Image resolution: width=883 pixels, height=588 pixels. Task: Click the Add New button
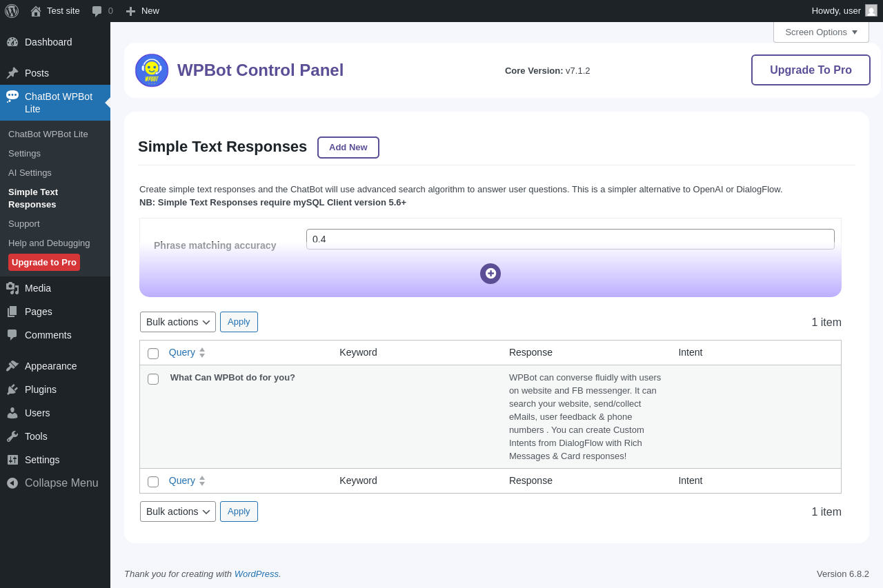click(348, 148)
